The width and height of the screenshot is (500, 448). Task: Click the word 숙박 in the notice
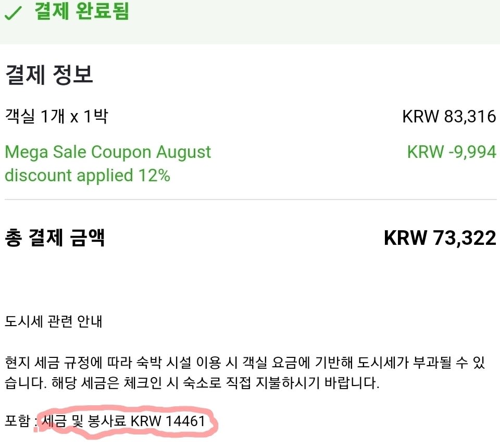(x=149, y=363)
